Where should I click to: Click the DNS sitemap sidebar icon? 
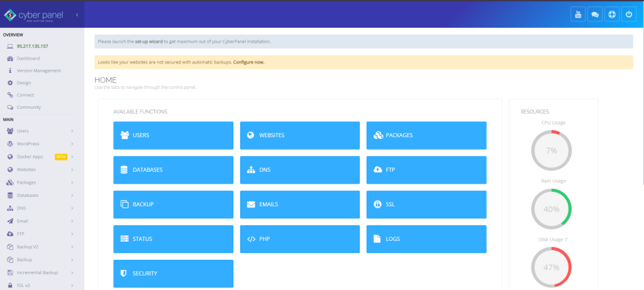click(x=10, y=208)
